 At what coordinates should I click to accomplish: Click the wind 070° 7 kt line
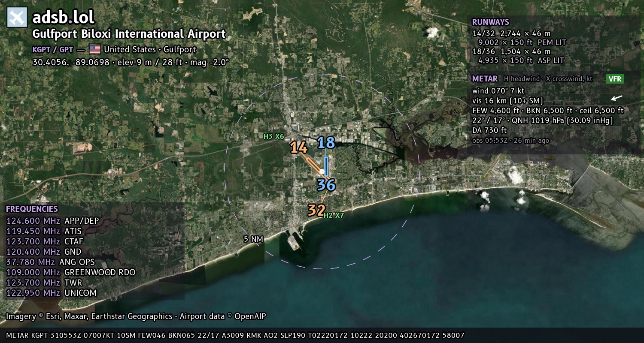(498, 91)
